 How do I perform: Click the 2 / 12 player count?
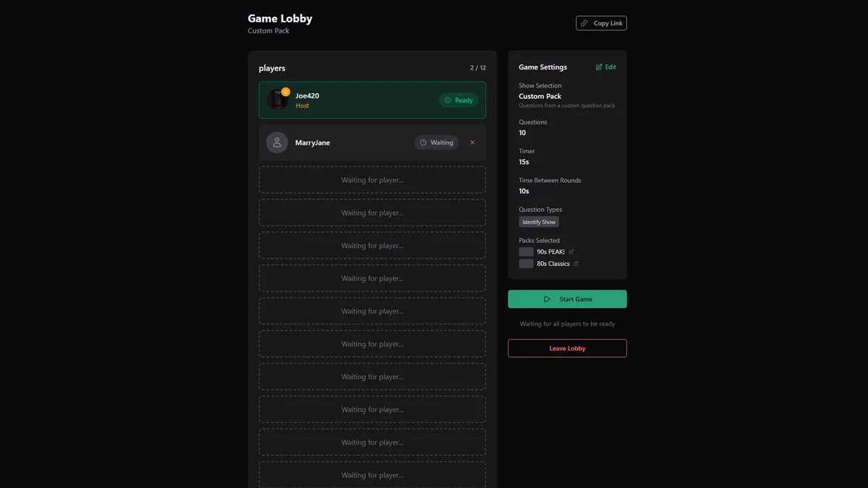(x=478, y=68)
